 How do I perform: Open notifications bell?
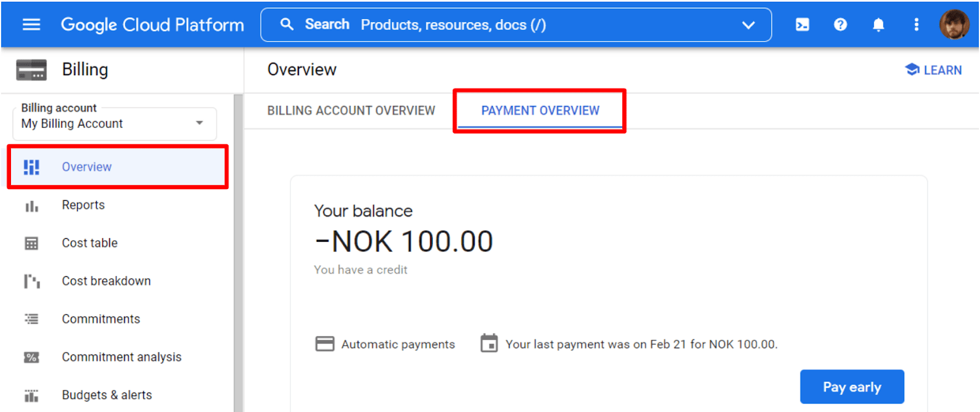(878, 24)
